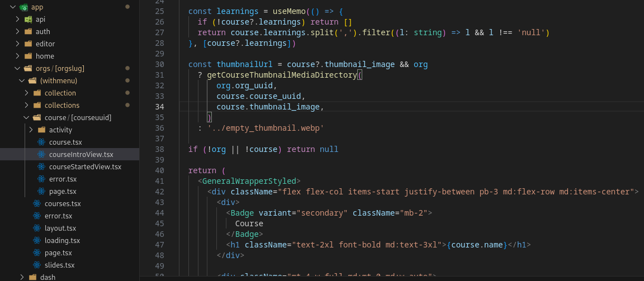Open slides.tsx file
The width and height of the screenshot is (644, 281).
point(60,265)
